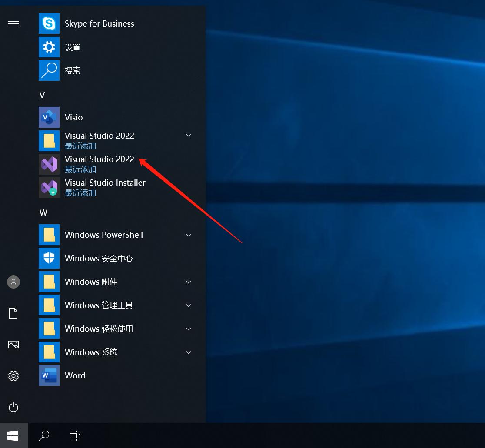Launch Visio from the app list

click(x=49, y=117)
